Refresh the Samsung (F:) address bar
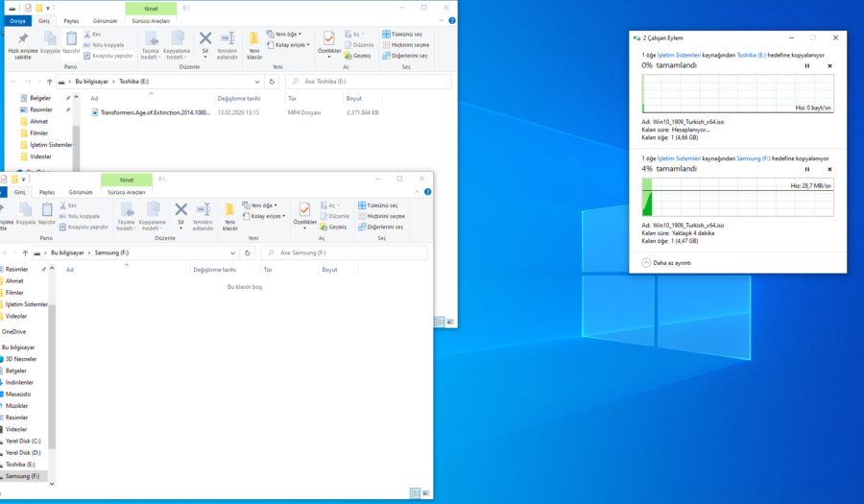This screenshot has height=504, width=864. point(248,252)
